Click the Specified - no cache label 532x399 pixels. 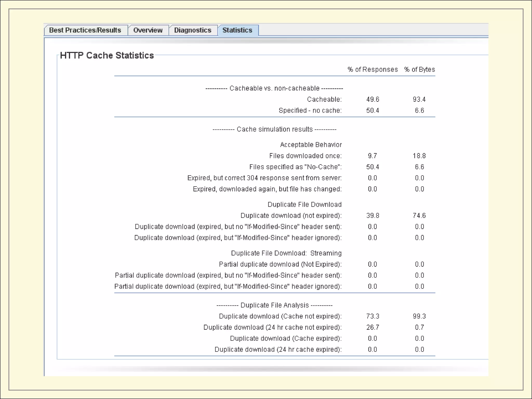coord(310,110)
